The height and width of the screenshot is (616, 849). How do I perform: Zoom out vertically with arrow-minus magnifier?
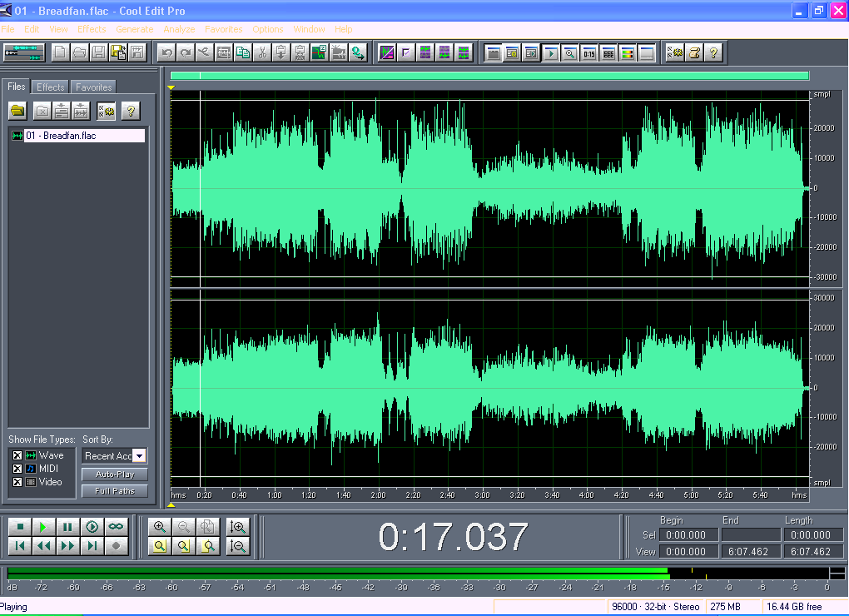click(238, 545)
